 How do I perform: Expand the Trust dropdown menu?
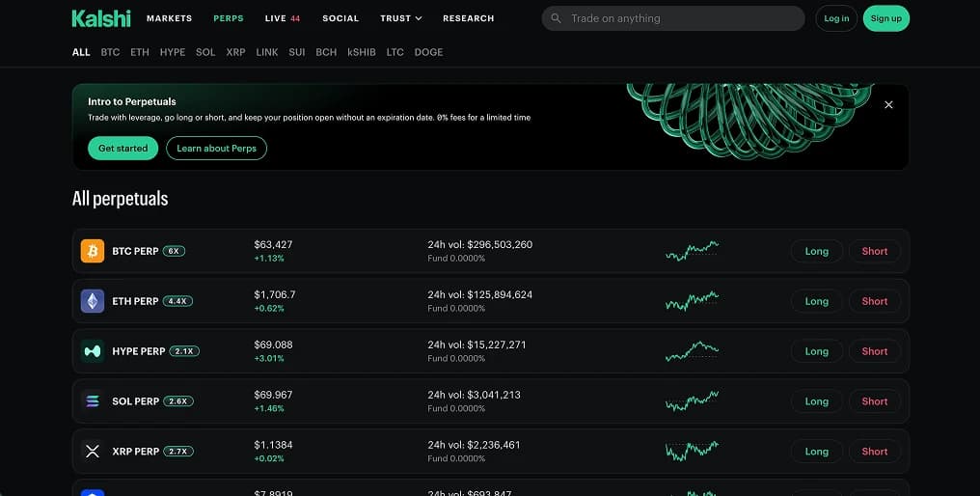pos(400,18)
